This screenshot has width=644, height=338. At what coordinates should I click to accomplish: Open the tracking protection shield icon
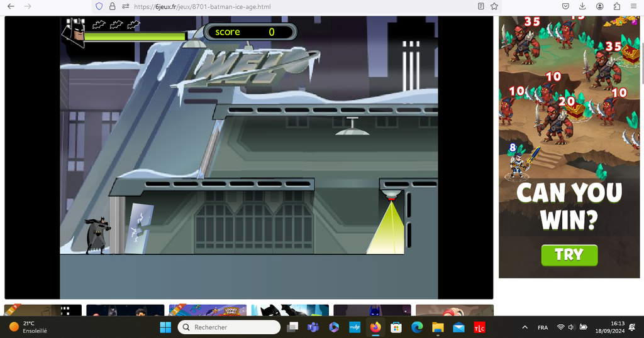point(99,6)
